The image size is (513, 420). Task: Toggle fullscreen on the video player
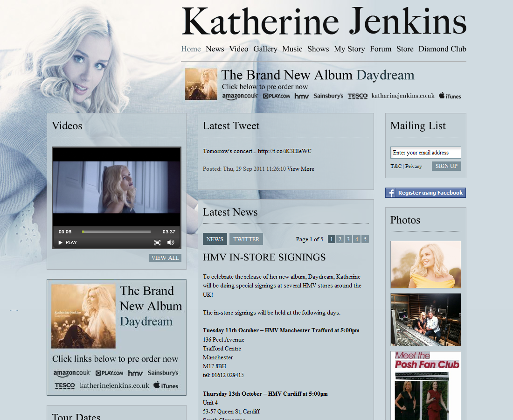tap(157, 243)
